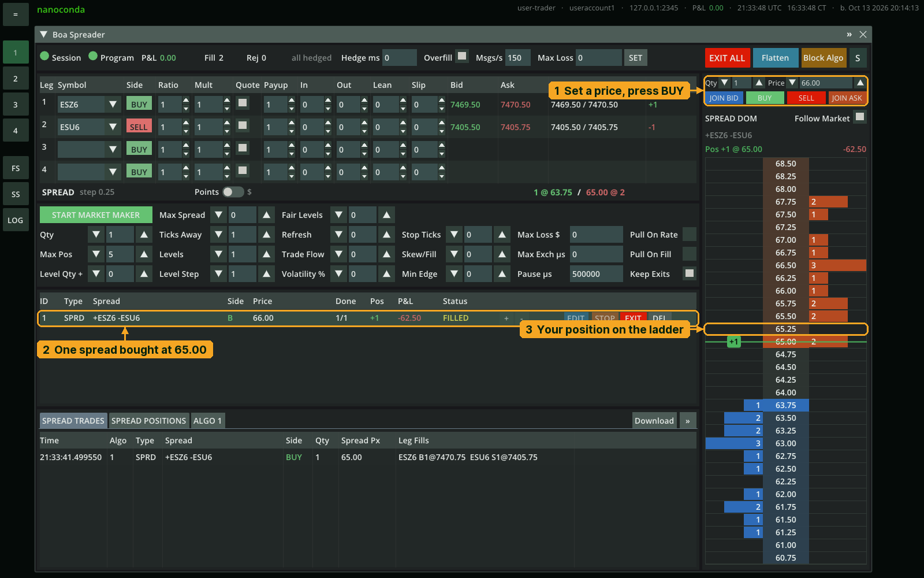Click the red EXIT ALL button
924x578 pixels.
pyautogui.click(x=728, y=58)
